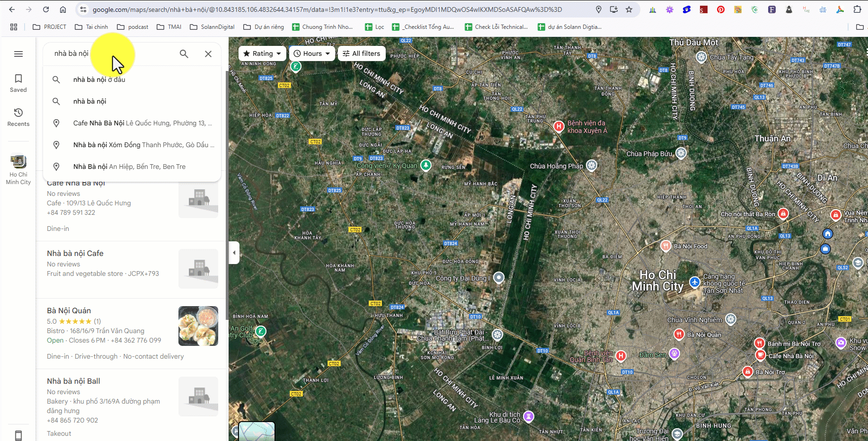Click the Khu di tích Láng Le marker

tap(529, 416)
